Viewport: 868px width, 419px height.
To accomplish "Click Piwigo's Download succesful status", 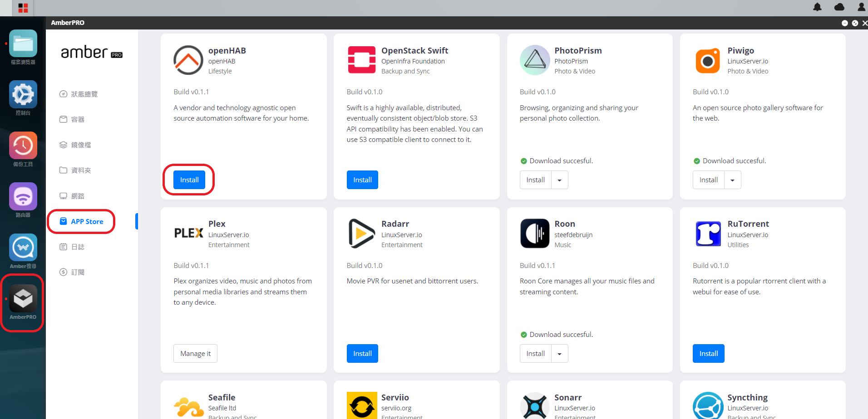I will [x=730, y=161].
